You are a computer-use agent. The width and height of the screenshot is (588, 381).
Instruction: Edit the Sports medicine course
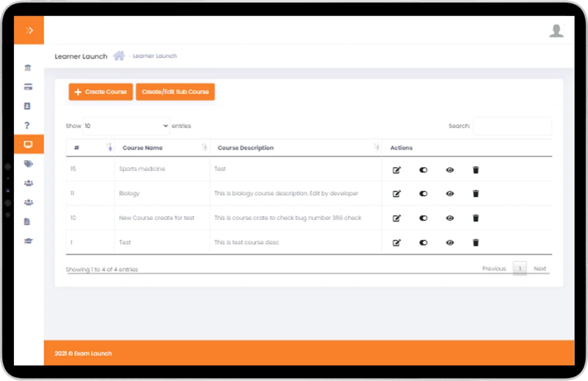[x=396, y=170]
